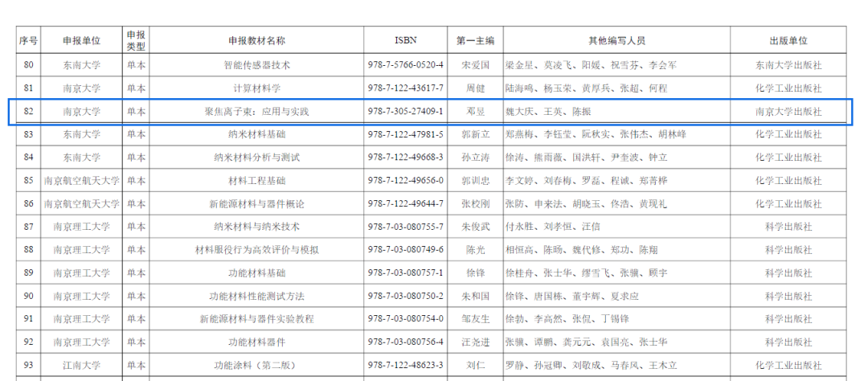
Task: Select textbook title 智能传感器技术
Action: click(257, 65)
